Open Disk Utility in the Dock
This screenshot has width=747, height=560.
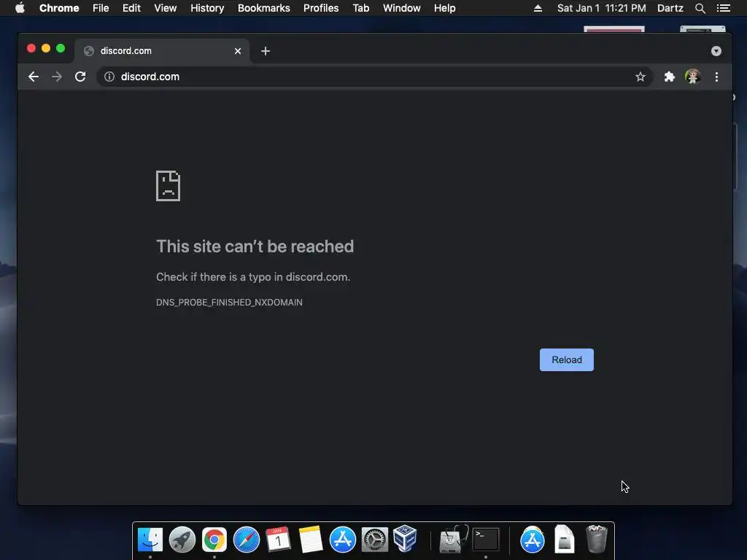452,540
